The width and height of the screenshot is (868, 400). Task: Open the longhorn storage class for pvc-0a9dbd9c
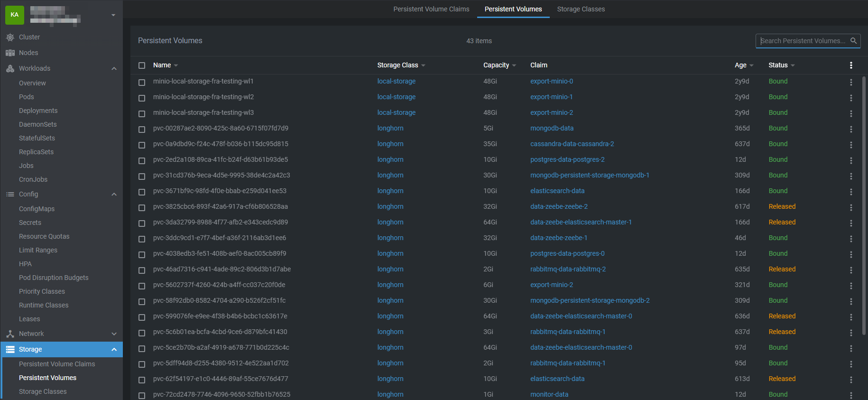click(x=390, y=144)
